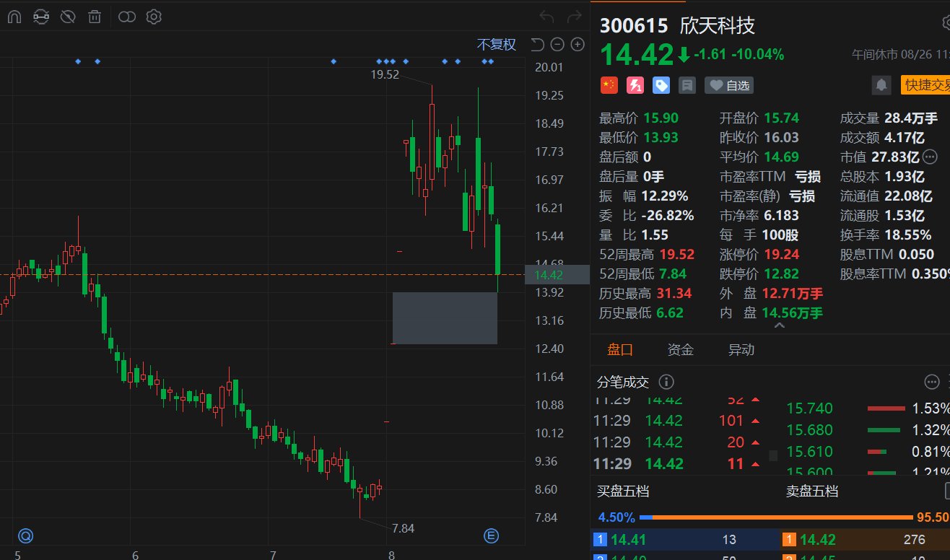
Task: Click the 卖盘五档 header
Action: click(812, 491)
